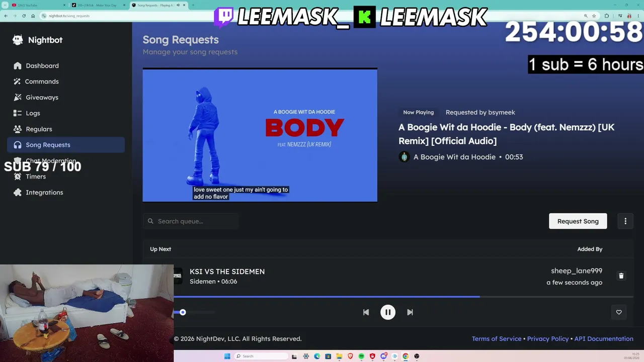The width and height of the screenshot is (644, 362).
Task: Open the browser profile avatar
Action: (x=629, y=16)
